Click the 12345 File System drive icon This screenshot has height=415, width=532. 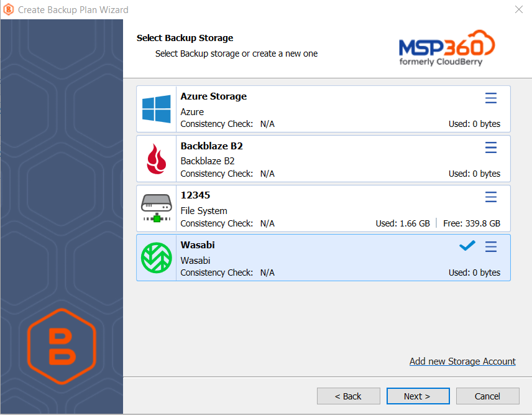(x=157, y=208)
